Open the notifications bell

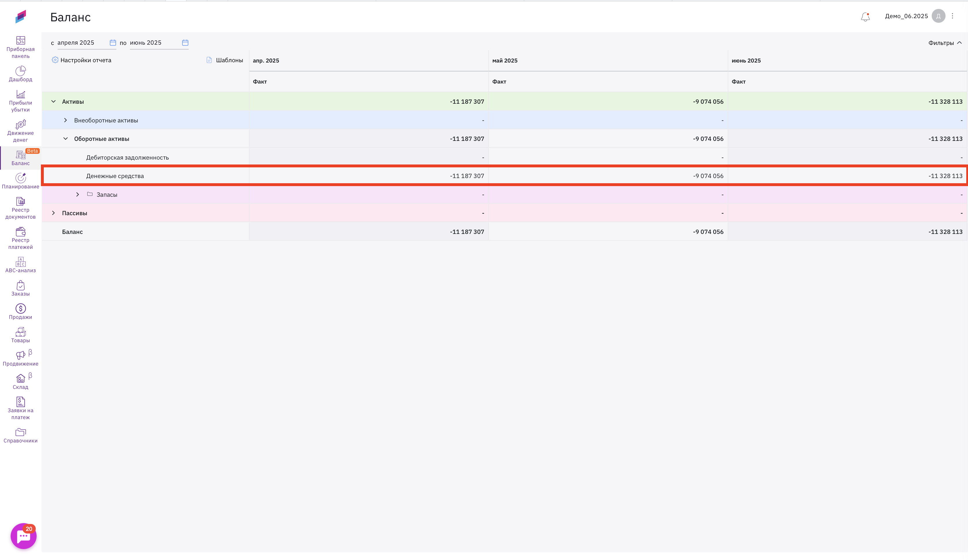865,16
